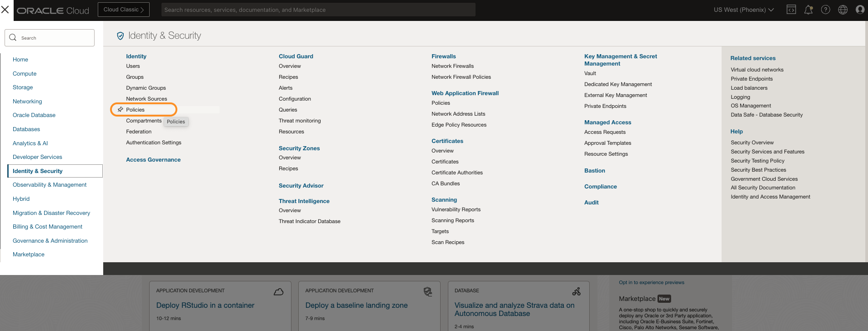This screenshot has height=331, width=868.
Task: Open External Key Management link
Action: click(x=616, y=95)
